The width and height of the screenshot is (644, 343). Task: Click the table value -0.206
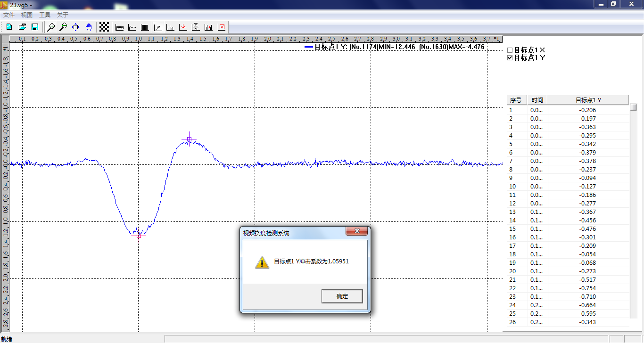588,110
